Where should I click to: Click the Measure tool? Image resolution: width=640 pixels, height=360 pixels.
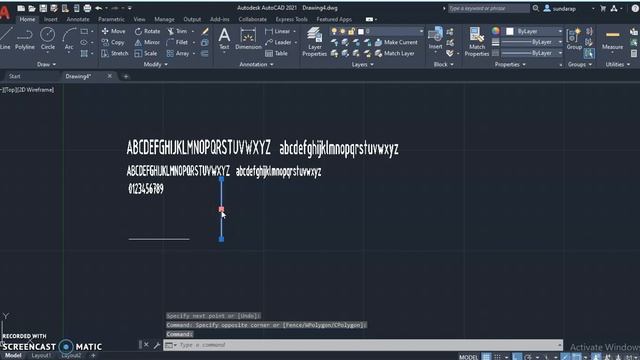[x=612, y=39]
